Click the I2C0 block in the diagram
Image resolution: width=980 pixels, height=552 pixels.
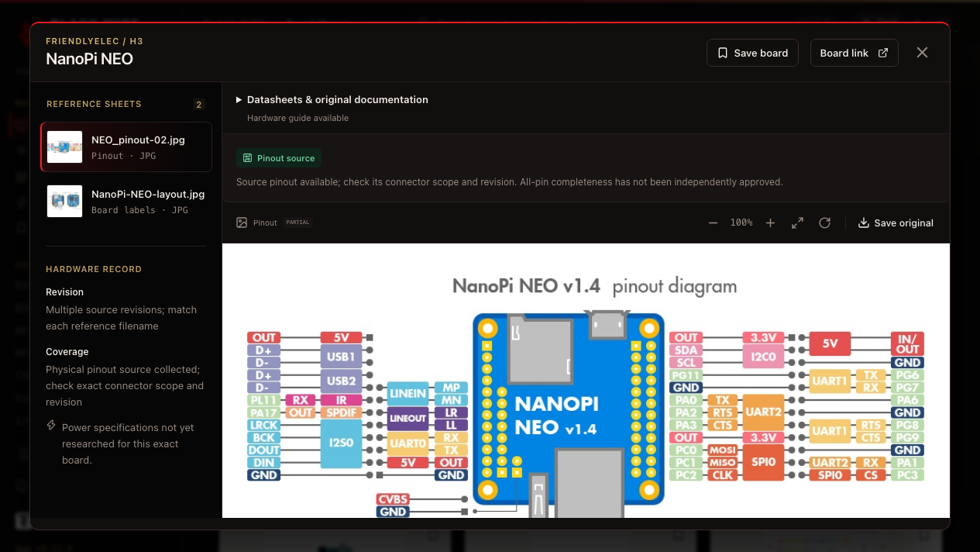tap(762, 357)
